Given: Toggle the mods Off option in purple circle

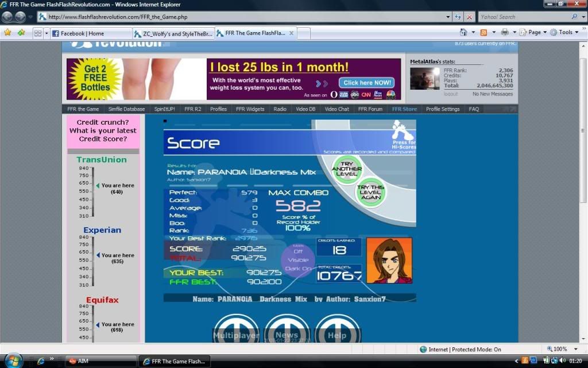Looking at the screenshot, I should [298, 251].
